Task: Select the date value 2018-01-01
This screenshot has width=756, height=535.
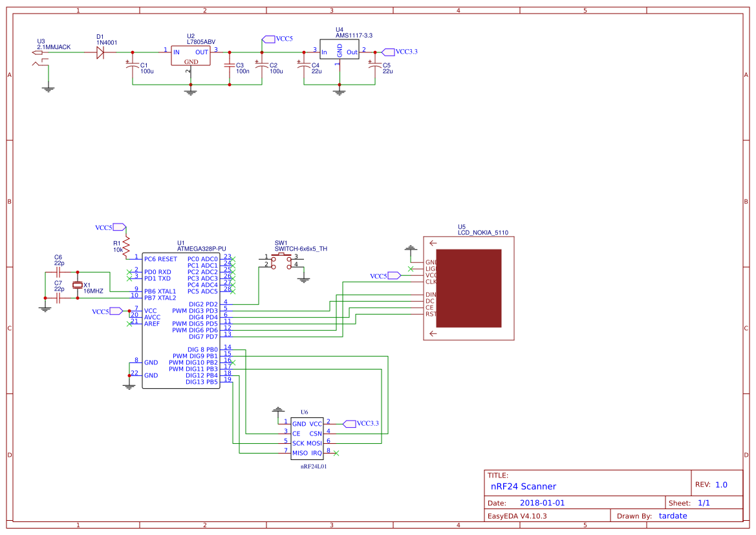Action: click(x=542, y=503)
